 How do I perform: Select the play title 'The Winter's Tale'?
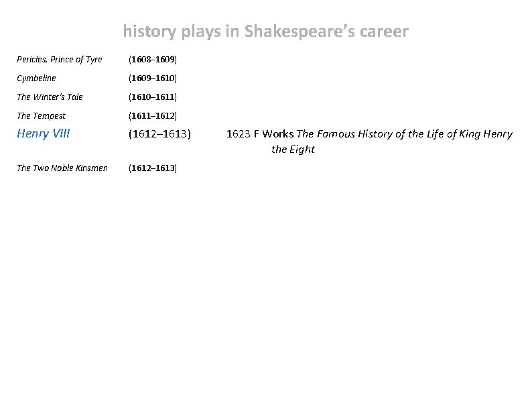50,97
